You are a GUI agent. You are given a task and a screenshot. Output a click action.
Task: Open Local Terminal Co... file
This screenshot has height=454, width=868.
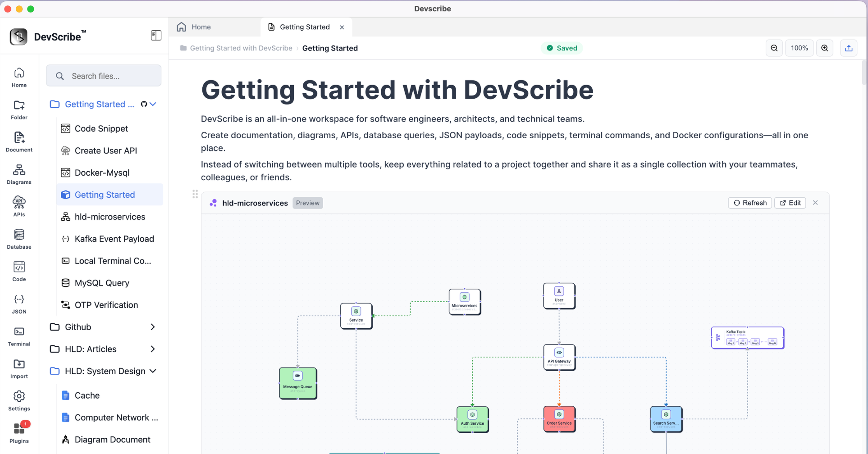(x=110, y=261)
